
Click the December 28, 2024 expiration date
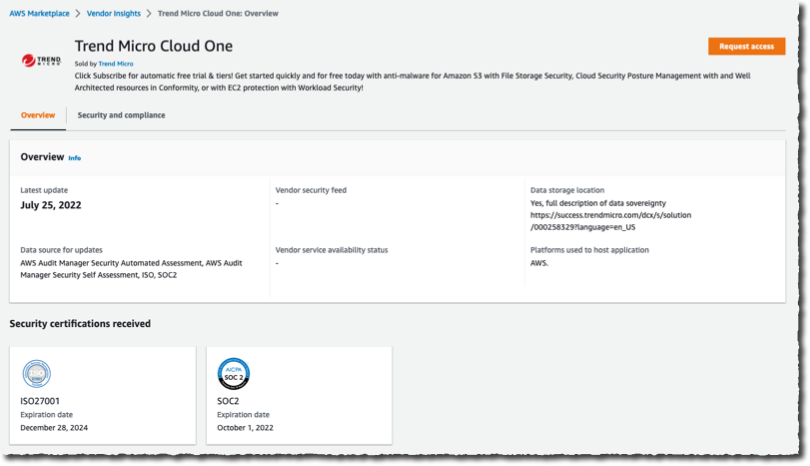tap(54, 428)
